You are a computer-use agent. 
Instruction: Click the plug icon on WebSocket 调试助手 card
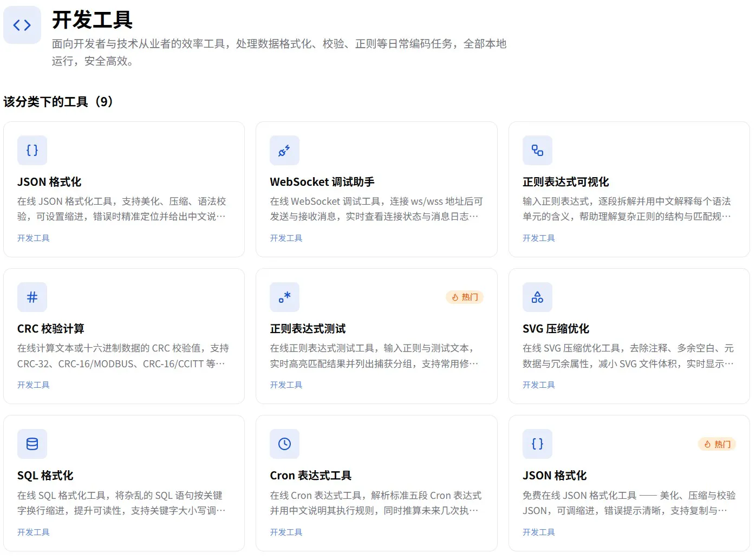tap(284, 151)
